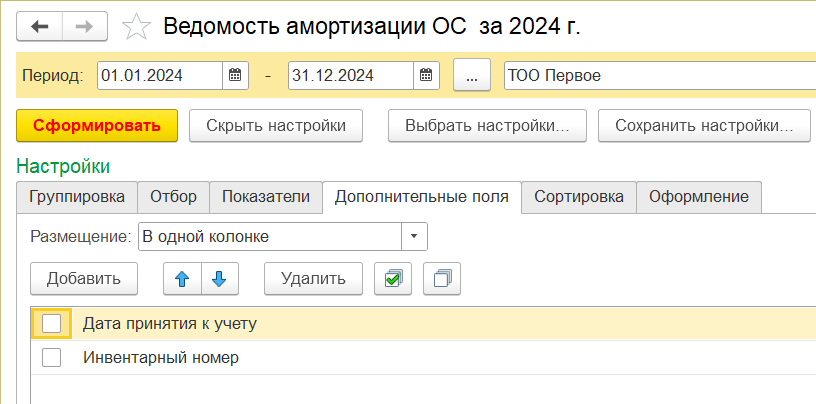
Task: Open period selection with the ellipsis button
Action: (x=472, y=75)
